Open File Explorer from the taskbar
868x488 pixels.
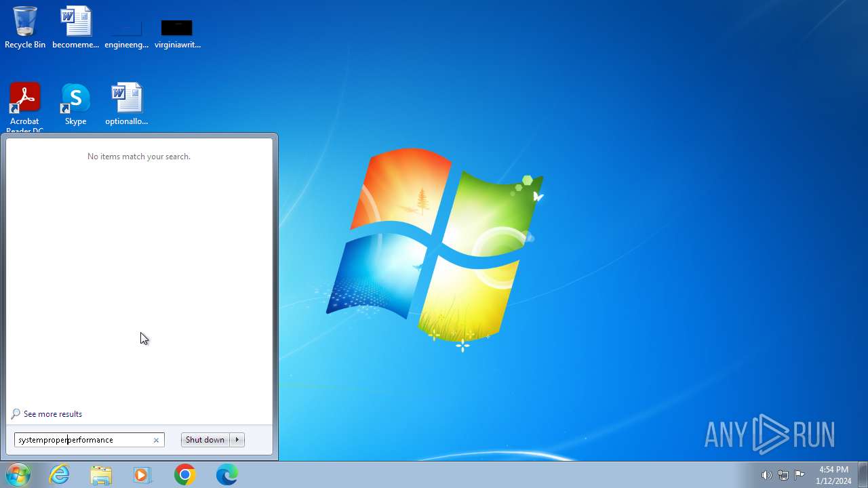click(101, 474)
